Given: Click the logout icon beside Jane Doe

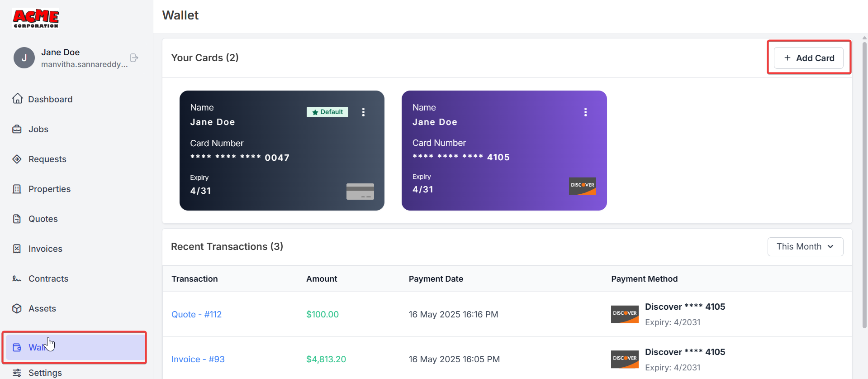Looking at the screenshot, I should point(134,58).
